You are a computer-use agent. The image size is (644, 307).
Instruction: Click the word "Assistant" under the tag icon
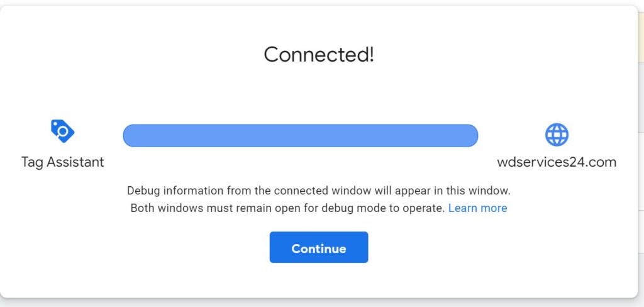click(75, 162)
